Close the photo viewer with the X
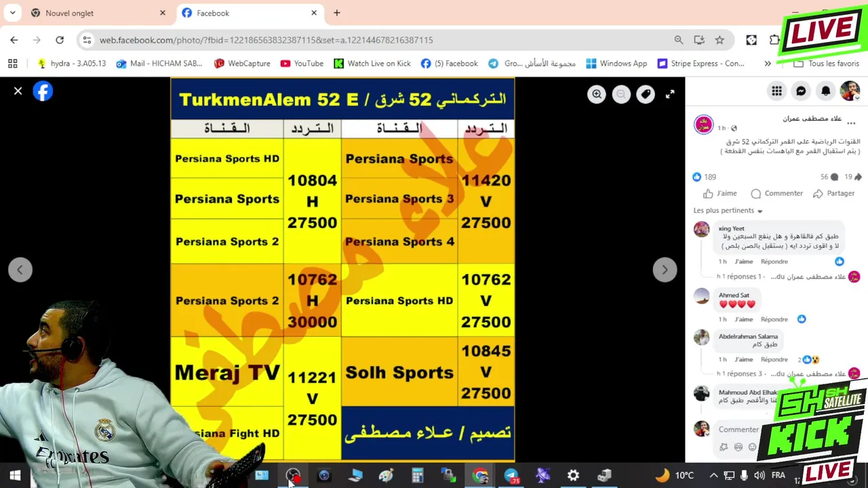Screen dimensions: 868x488 (x=18, y=91)
